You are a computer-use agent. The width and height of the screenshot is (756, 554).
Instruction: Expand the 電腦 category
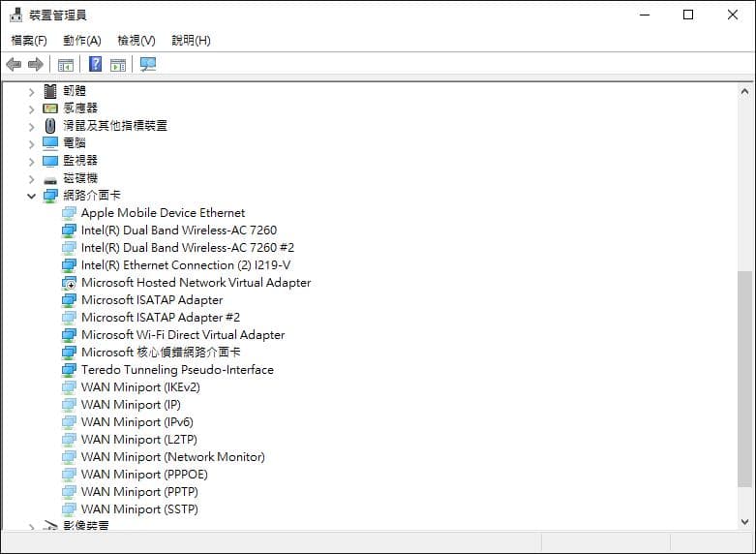coord(31,143)
